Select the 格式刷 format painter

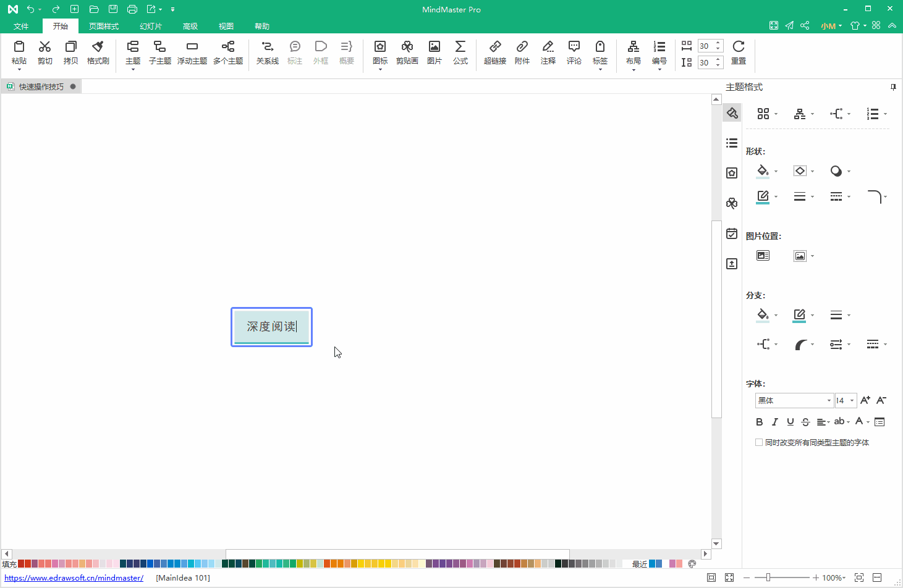(x=98, y=52)
